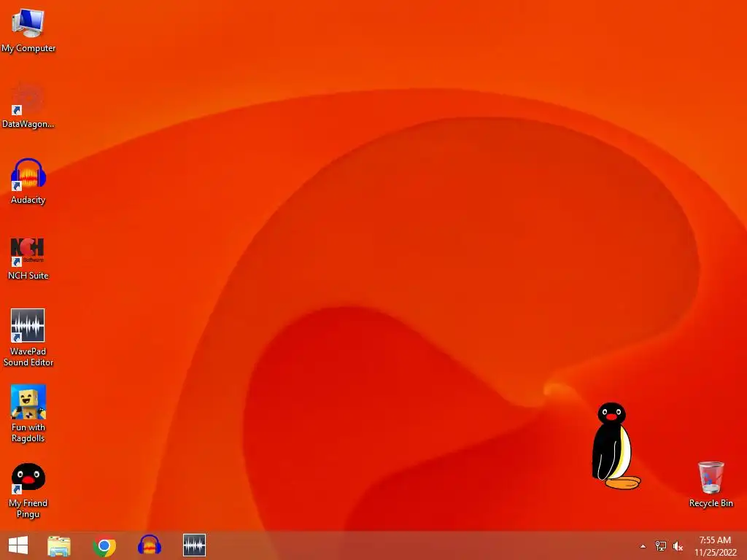Open File Explorer from the taskbar

point(59,546)
